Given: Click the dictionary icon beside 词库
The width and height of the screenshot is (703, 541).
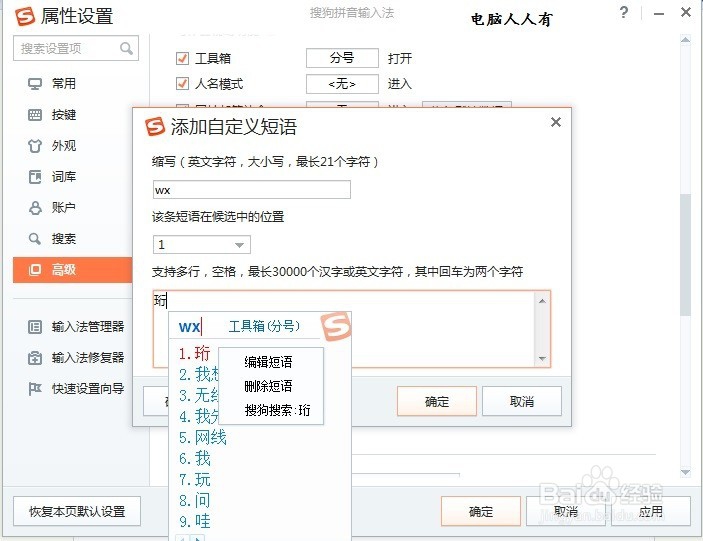Looking at the screenshot, I should tap(35, 177).
